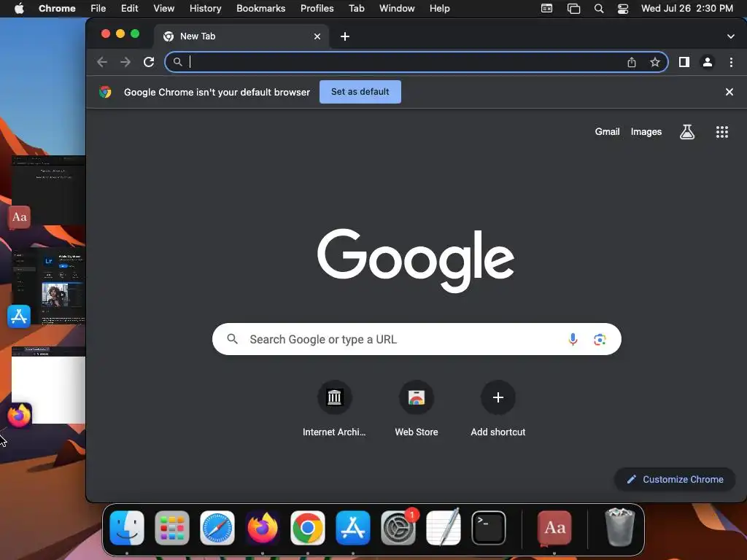Open TextEdit from the Dock
Screen dimensions: 747x560
tap(444, 528)
